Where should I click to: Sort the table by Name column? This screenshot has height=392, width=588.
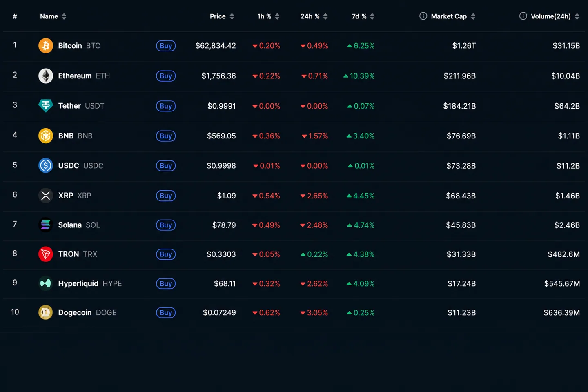click(53, 16)
